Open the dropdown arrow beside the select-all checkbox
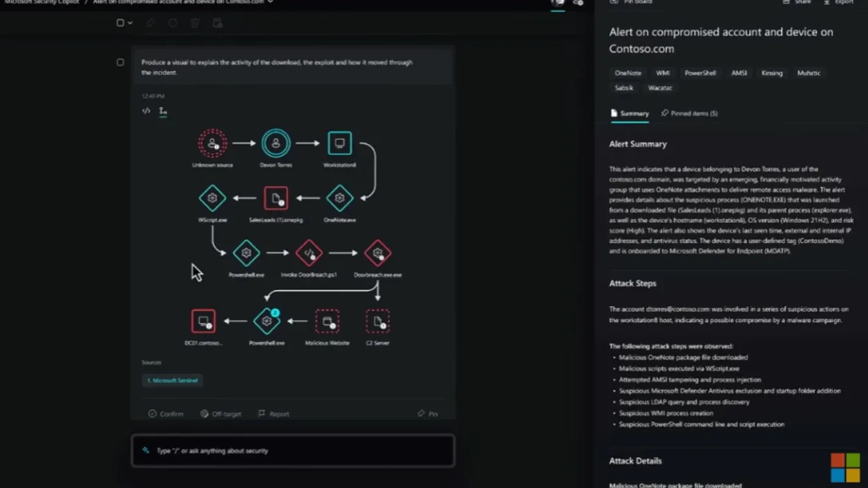This screenshot has width=868, height=488. 130,23
